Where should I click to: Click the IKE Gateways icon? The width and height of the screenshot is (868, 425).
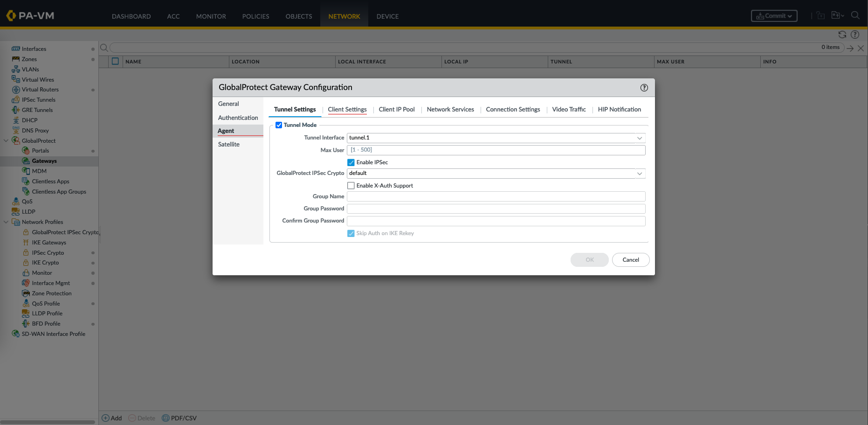26,243
